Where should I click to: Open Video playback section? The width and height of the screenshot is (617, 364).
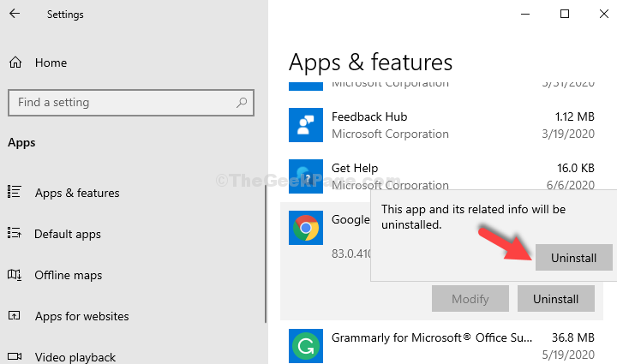click(x=75, y=357)
